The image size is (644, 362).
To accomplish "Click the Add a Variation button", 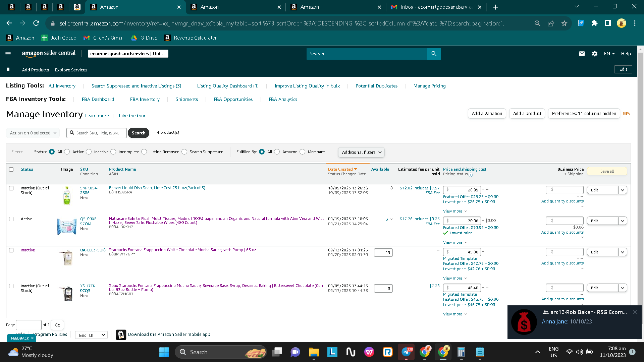I will (x=487, y=113).
